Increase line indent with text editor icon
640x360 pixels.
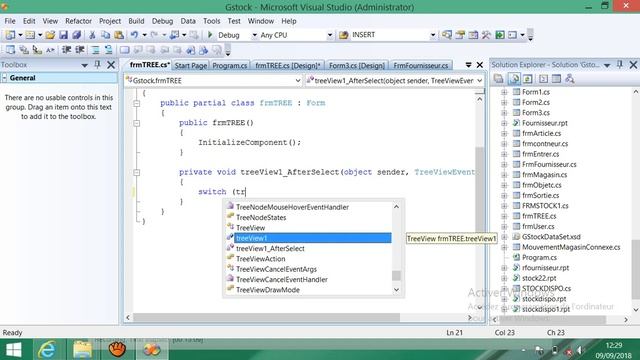(80, 50)
